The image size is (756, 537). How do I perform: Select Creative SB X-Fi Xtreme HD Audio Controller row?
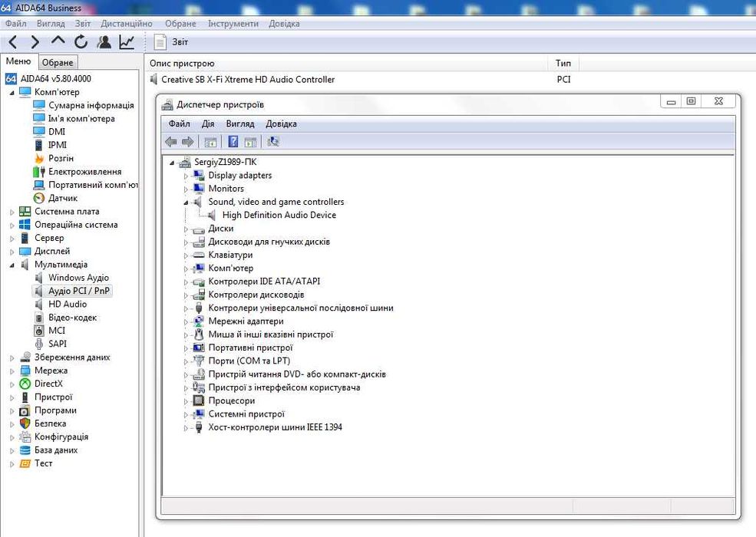pos(247,80)
